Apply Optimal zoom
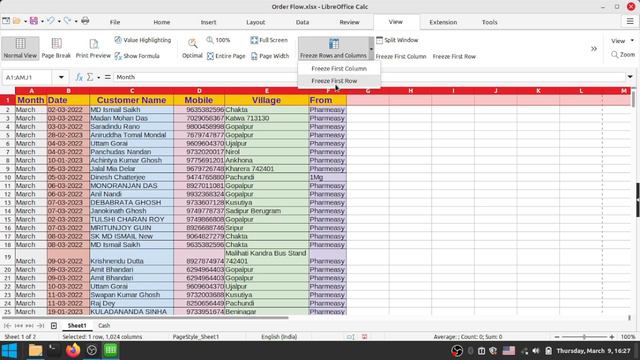This screenshot has width=640, height=360. pyautogui.click(x=192, y=48)
